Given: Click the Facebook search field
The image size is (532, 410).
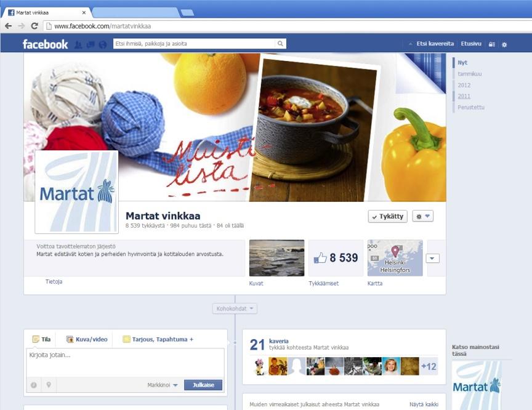Looking at the screenshot, I should pyautogui.click(x=195, y=44).
